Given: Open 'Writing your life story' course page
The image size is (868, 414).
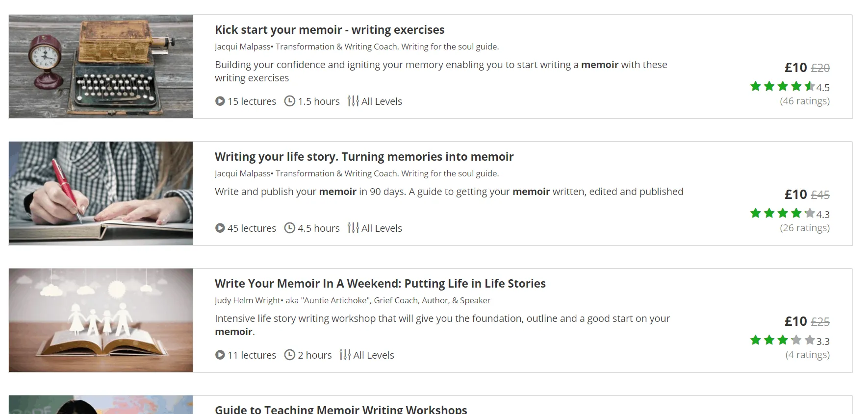Looking at the screenshot, I should click(x=364, y=156).
